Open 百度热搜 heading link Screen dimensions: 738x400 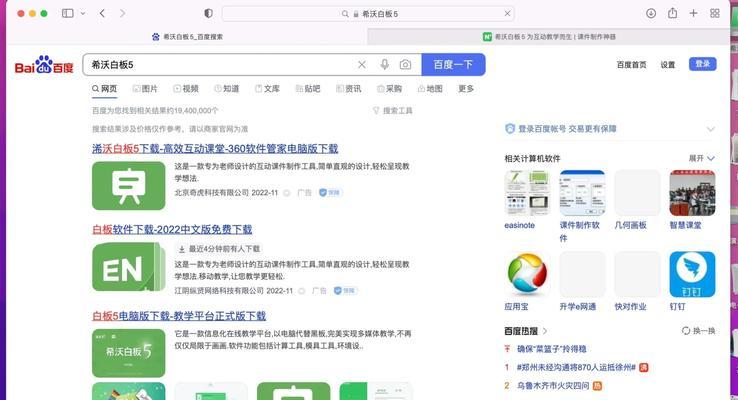525,331
